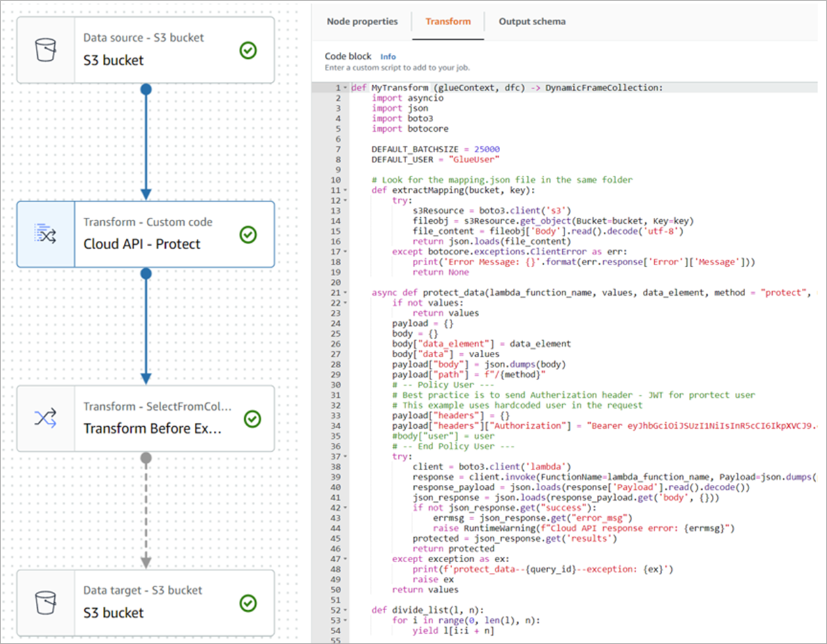Collapse the try block at line 37
This screenshot has height=644, width=827.
point(346,456)
